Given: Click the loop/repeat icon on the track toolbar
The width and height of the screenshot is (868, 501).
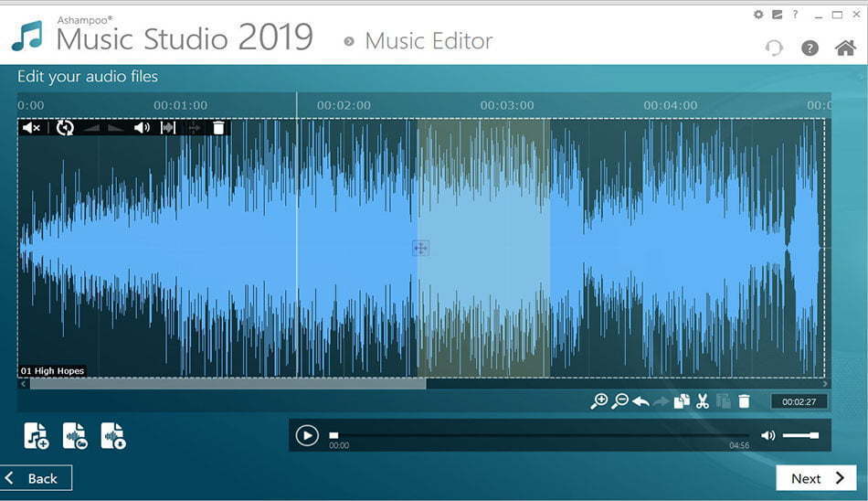Looking at the screenshot, I should coord(65,128).
